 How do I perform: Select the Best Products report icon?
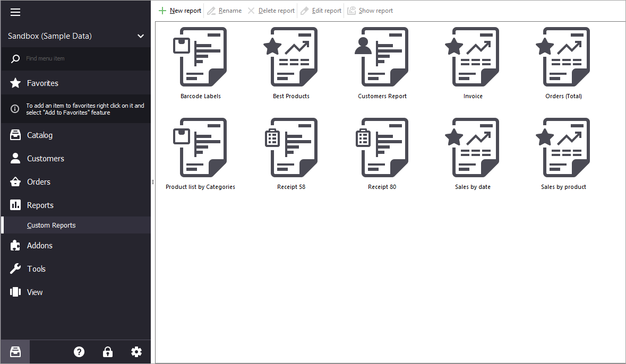tap(291, 57)
